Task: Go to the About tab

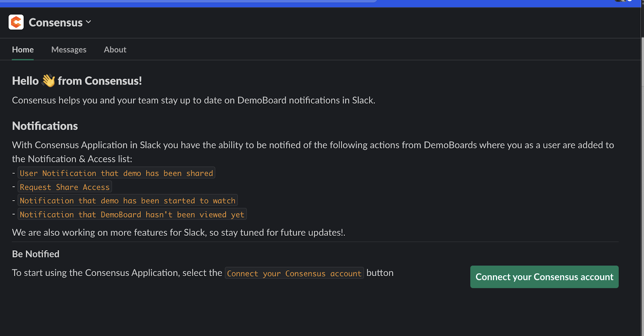Action: (115, 50)
